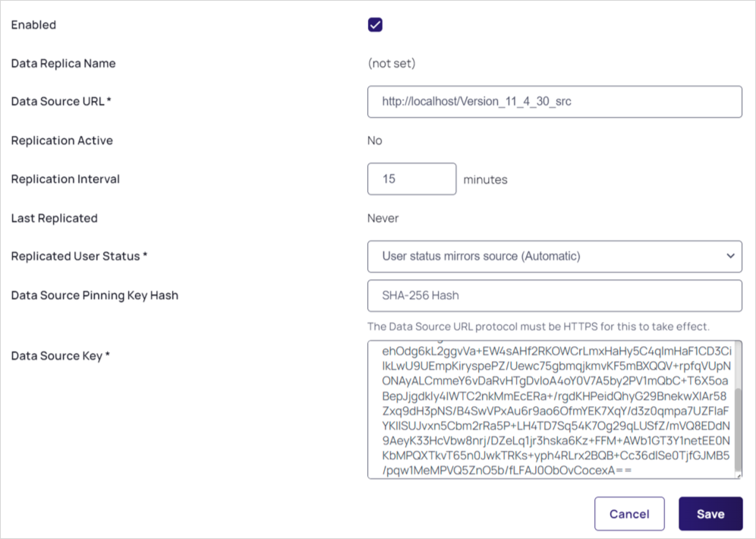This screenshot has height=539, width=756.
Task: Click the Replication Active "No" value
Action: pos(375,140)
